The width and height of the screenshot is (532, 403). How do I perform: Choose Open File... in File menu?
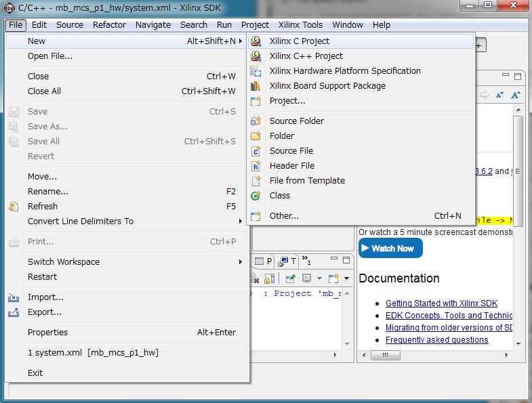127,56
